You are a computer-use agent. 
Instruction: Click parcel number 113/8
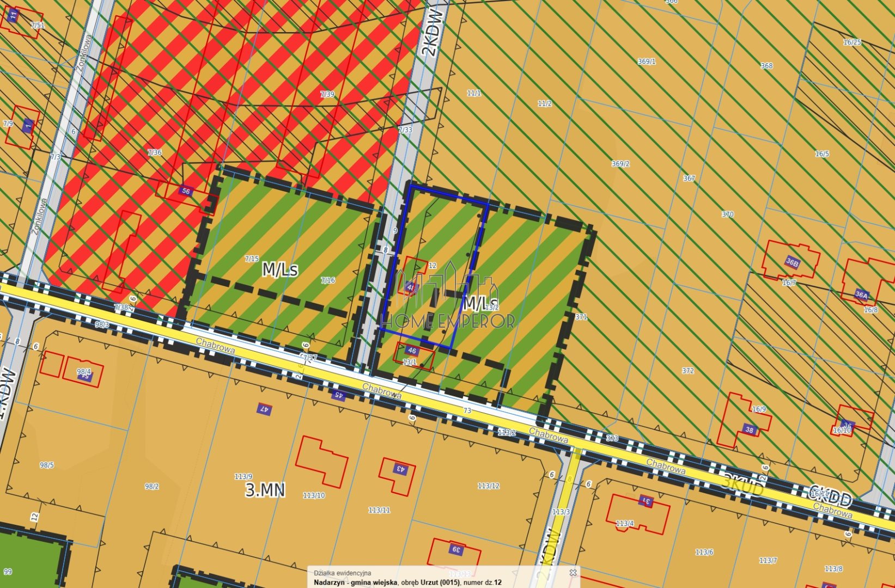pos(833,569)
